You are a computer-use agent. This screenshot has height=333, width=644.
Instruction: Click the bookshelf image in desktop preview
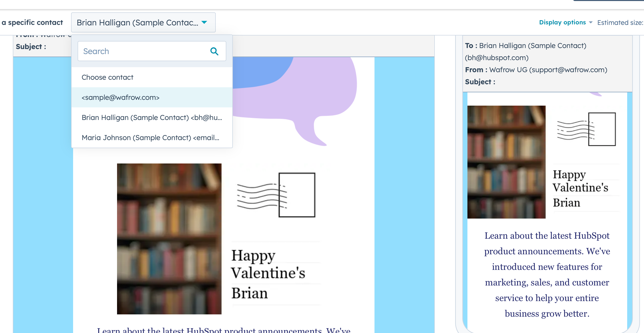pos(169,239)
